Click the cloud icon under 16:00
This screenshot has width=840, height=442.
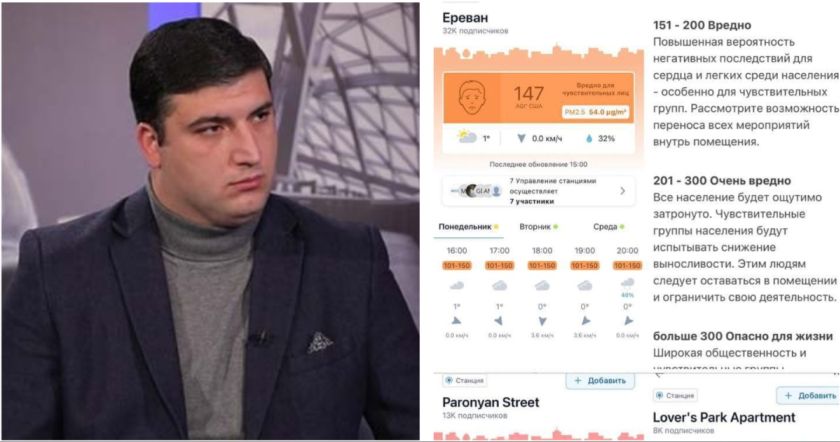[456, 286]
